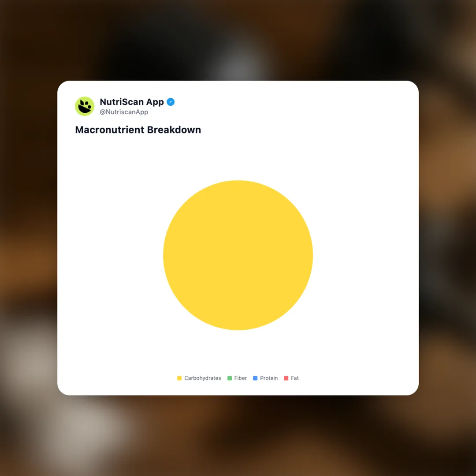Image resolution: width=476 pixels, height=476 pixels.
Task: Select the yellow Carbohydrates pie slice
Action: [238, 255]
